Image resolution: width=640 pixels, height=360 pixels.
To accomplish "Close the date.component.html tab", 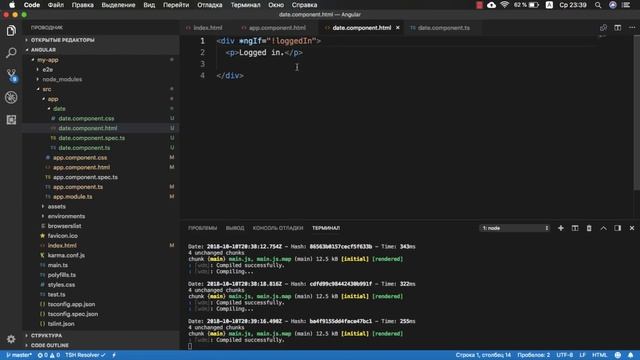I will (398, 28).
